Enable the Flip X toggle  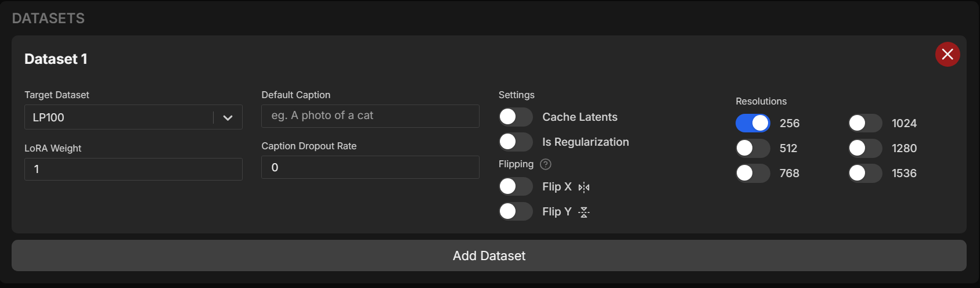point(516,186)
